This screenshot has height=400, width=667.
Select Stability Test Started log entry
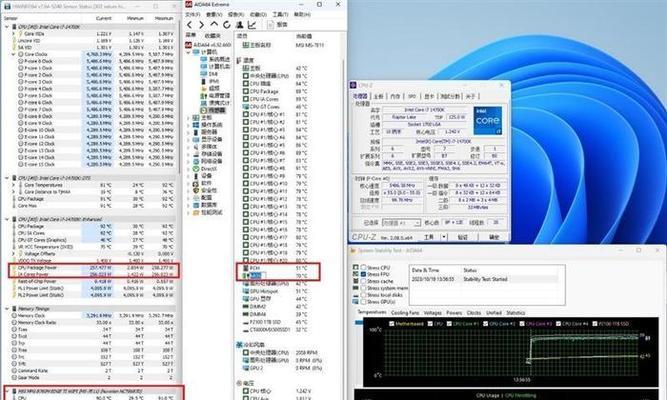[485, 279]
